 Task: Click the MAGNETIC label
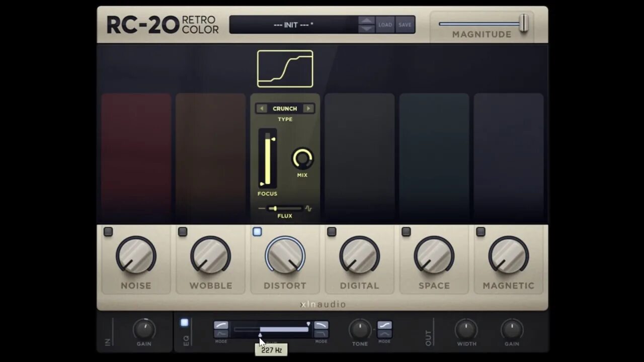point(509,286)
